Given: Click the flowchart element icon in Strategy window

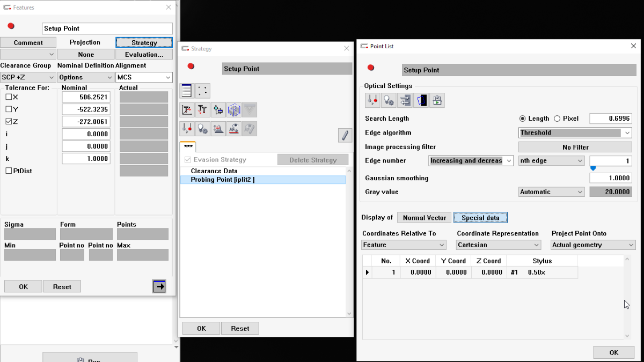Looking at the screenshot, I should pos(218,110).
